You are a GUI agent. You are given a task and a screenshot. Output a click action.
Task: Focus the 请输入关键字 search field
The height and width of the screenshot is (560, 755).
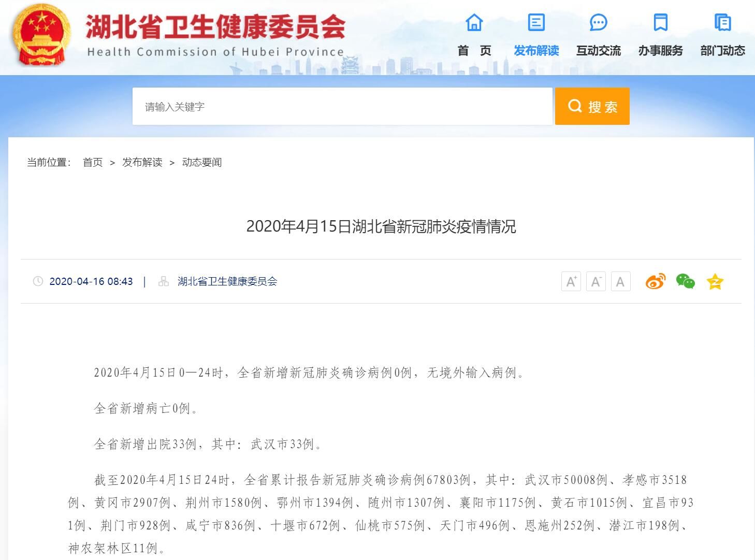tap(342, 106)
